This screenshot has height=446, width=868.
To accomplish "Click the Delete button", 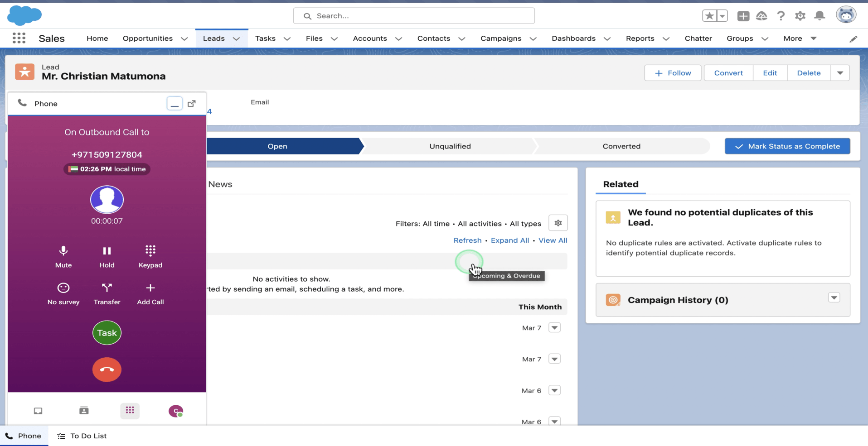I will [809, 73].
